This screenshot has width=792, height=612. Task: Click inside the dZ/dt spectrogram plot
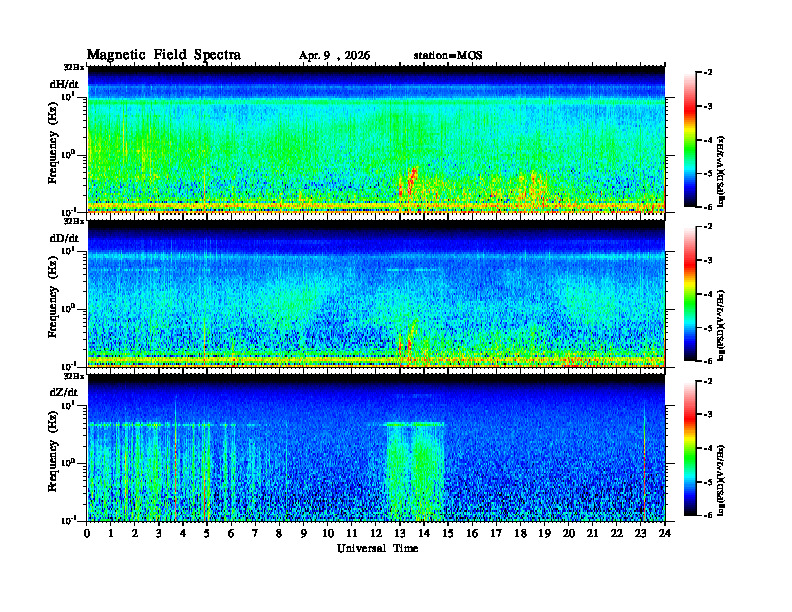coord(376,447)
